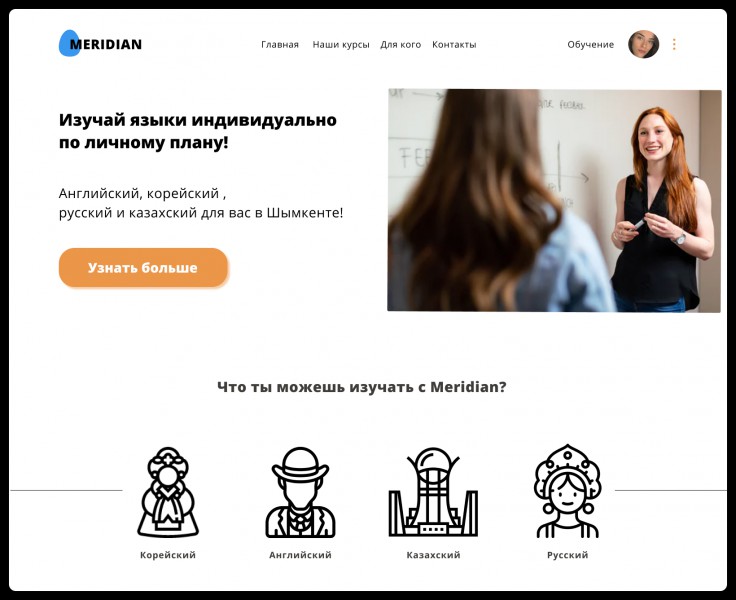Screen dimensions: 736x600
Task: Open the Контакты navigation link
Action: click(454, 45)
